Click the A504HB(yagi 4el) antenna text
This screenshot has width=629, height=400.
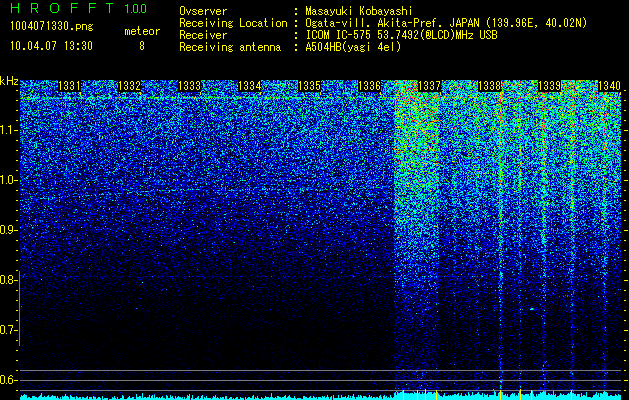pos(353,47)
